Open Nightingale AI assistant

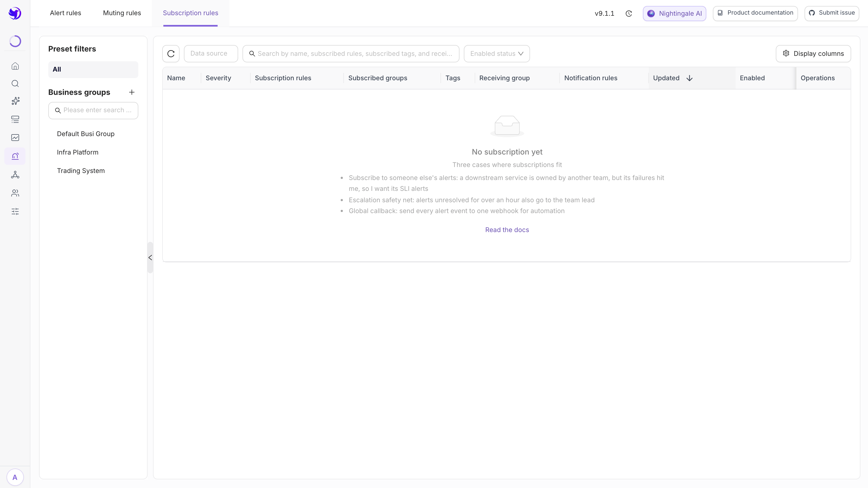pos(674,14)
